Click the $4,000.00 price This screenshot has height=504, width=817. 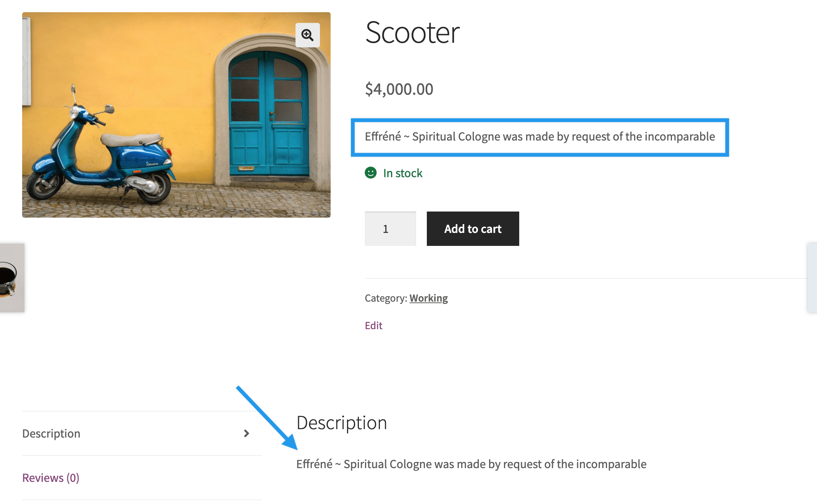pyautogui.click(x=399, y=89)
